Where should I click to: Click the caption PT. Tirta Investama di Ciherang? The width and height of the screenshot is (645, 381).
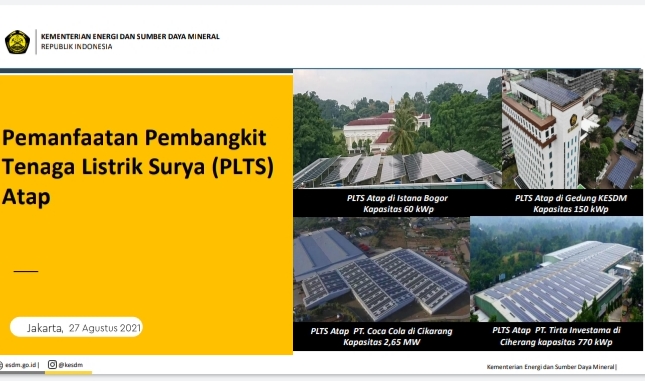[556, 336]
